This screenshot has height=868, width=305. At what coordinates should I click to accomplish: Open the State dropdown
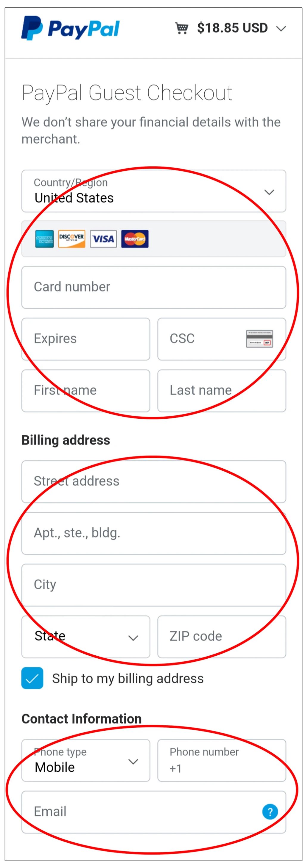[x=86, y=637]
